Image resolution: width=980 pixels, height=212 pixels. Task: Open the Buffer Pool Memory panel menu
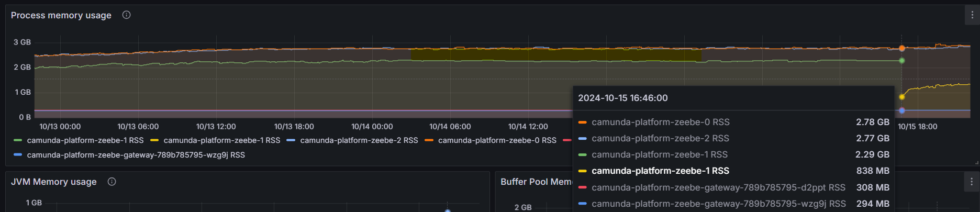972,182
